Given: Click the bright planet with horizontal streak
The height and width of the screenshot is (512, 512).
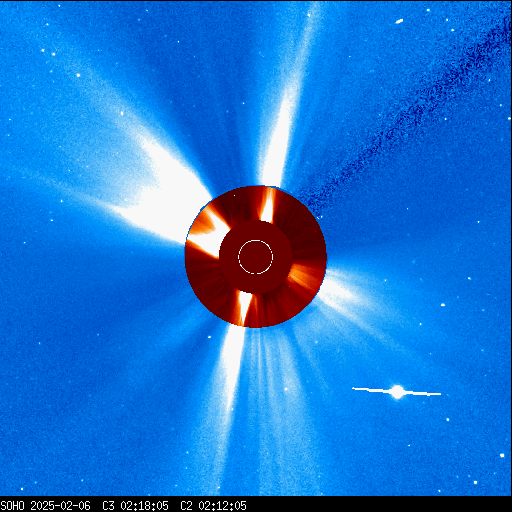Looking at the screenshot, I should (397, 392).
